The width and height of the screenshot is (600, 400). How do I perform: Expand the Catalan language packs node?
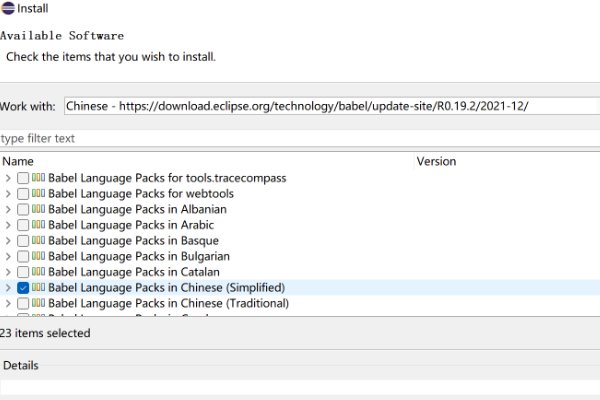(8, 272)
